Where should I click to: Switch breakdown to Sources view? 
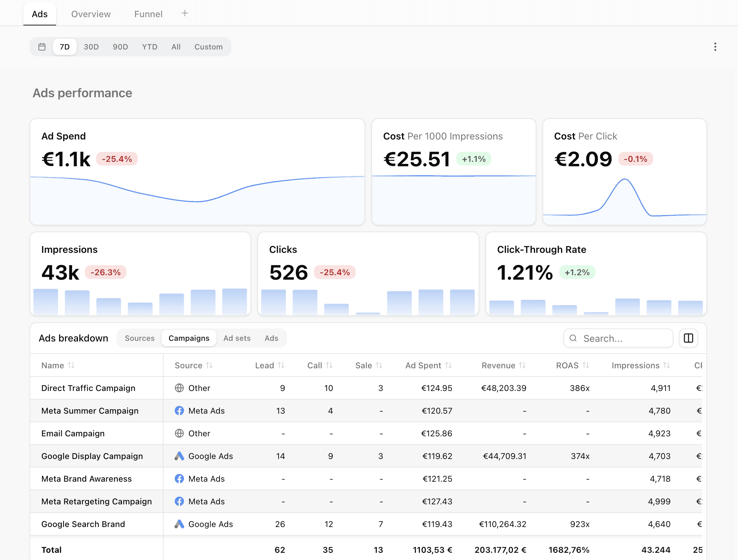point(139,338)
